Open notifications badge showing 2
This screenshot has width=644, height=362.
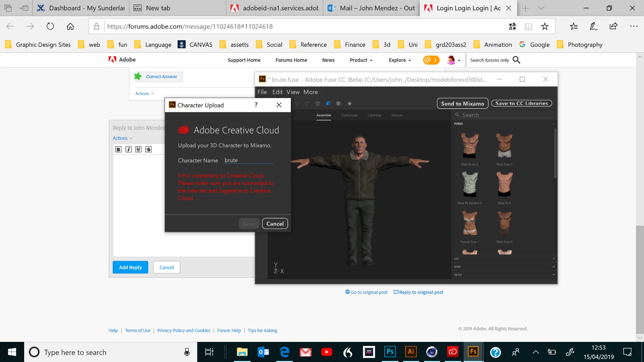coord(431,60)
